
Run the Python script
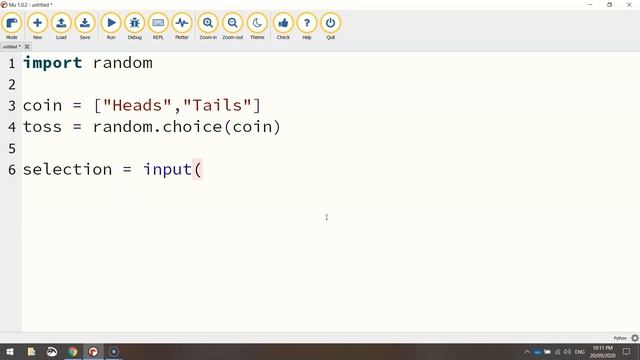click(x=111, y=26)
